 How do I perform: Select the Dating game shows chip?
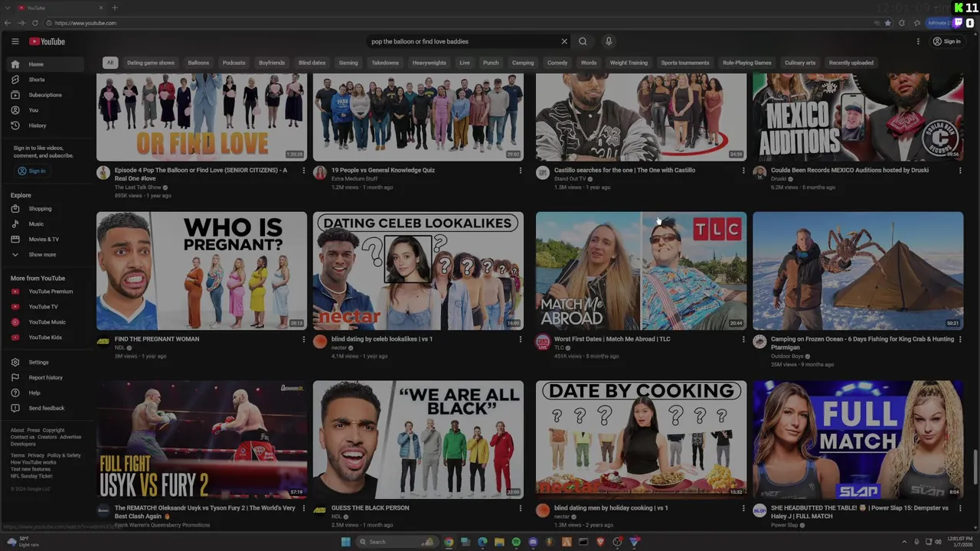click(x=151, y=63)
